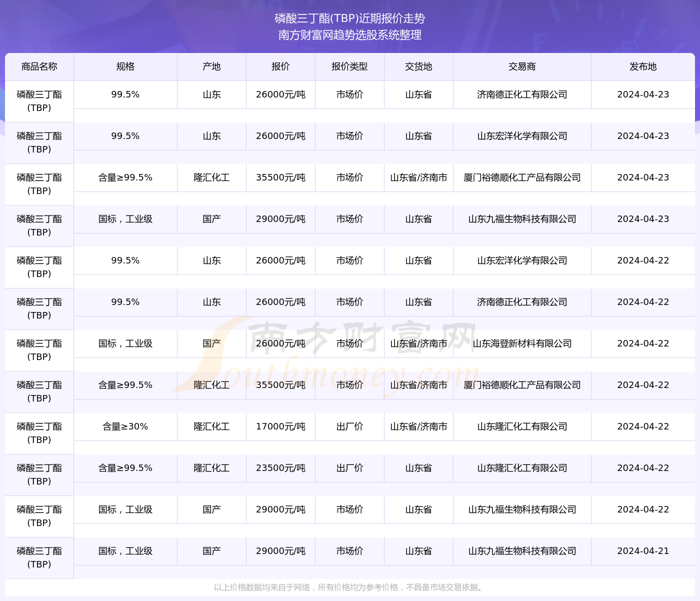700x601 pixels.
Task: Click 山东省/济南市 in the 山东海登新材料 row
Action: (418, 343)
